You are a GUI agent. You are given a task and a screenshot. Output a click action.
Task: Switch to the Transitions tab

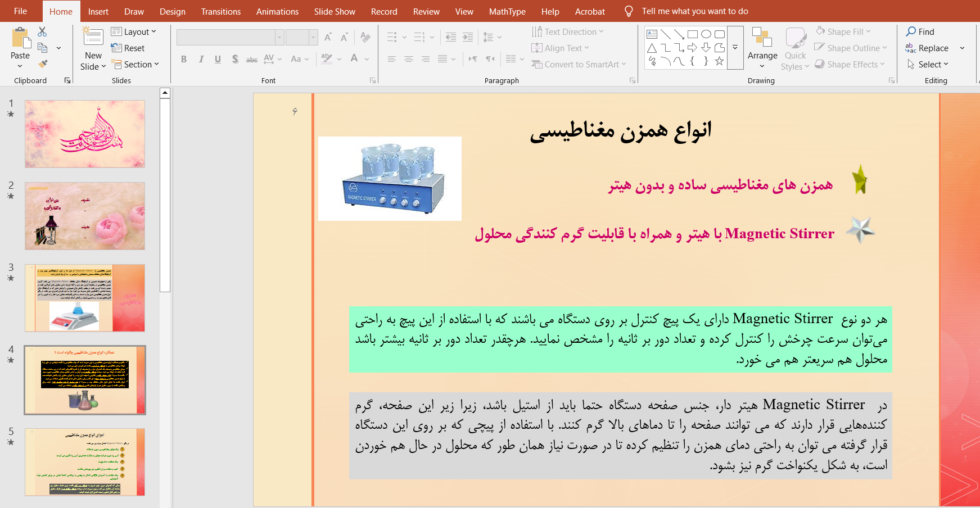tap(220, 11)
